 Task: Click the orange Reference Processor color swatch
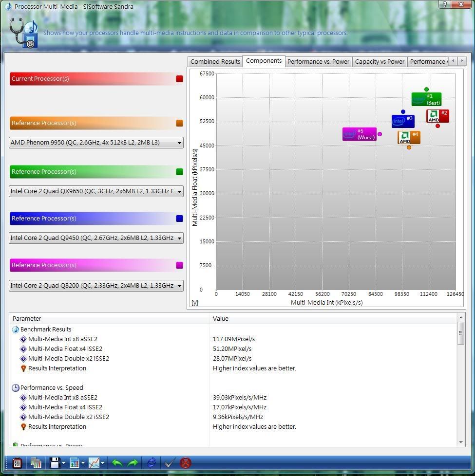[179, 123]
